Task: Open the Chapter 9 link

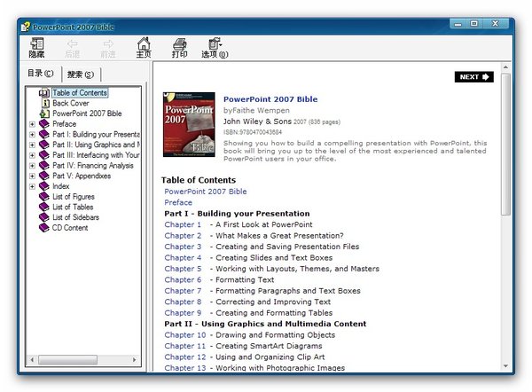Action: point(183,313)
